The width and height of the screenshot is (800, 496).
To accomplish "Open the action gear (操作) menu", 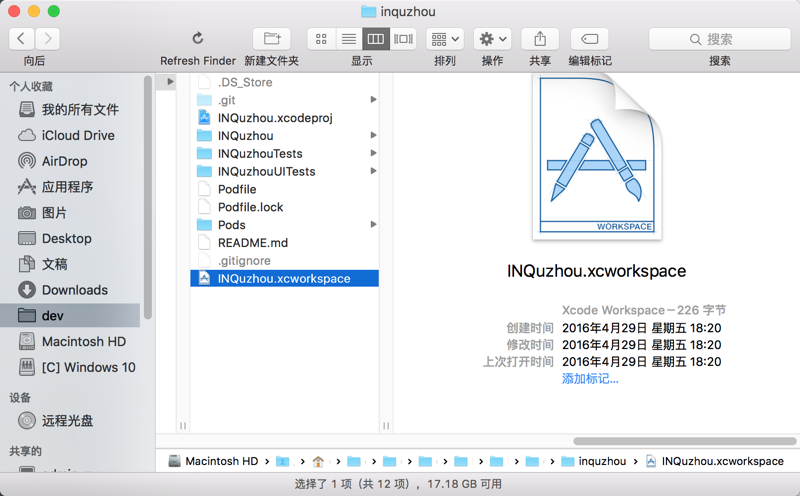I will [x=492, y=39].
